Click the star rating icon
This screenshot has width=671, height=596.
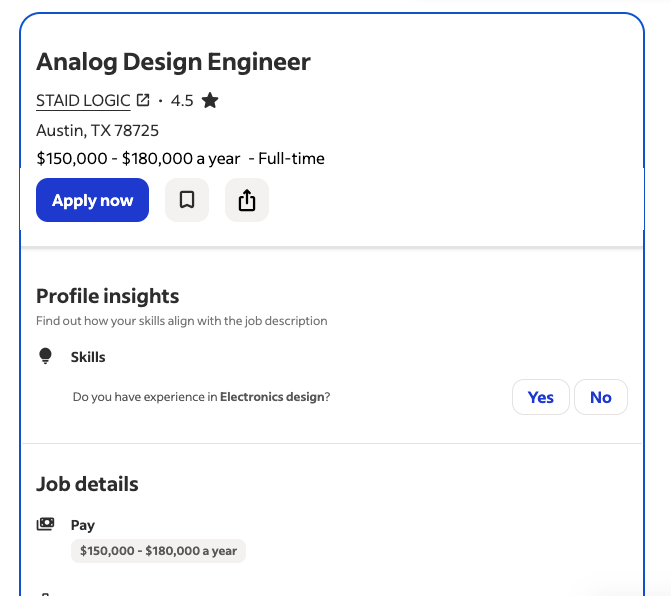[209, 100]
